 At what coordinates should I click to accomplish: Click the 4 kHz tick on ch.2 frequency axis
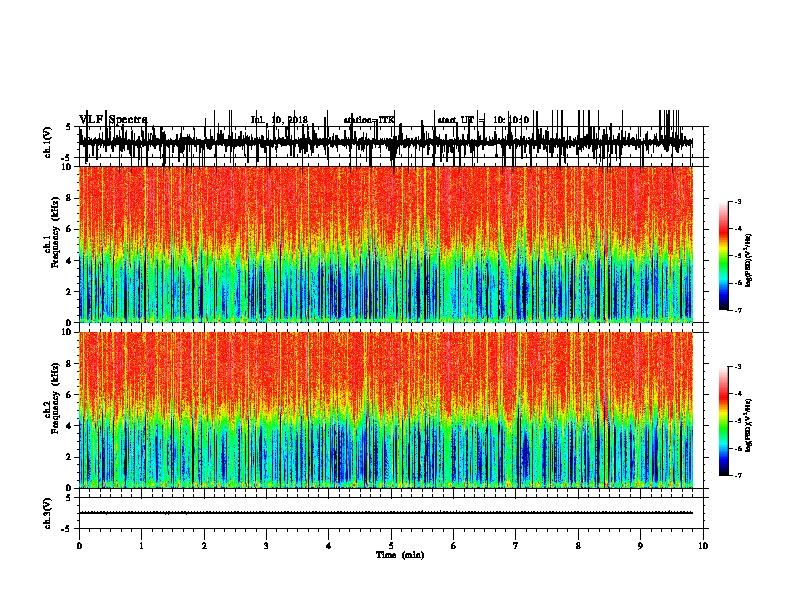point(70,426)
